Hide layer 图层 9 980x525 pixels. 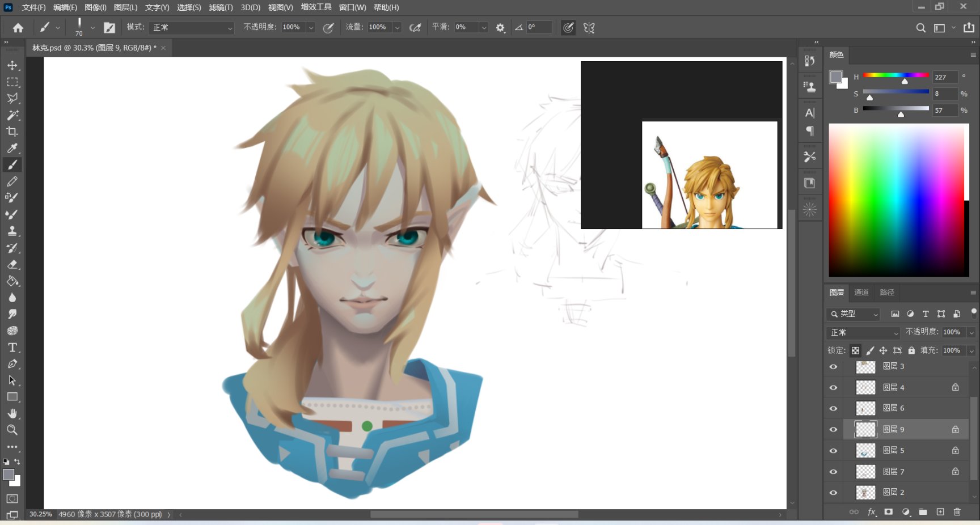click(833, 430)
